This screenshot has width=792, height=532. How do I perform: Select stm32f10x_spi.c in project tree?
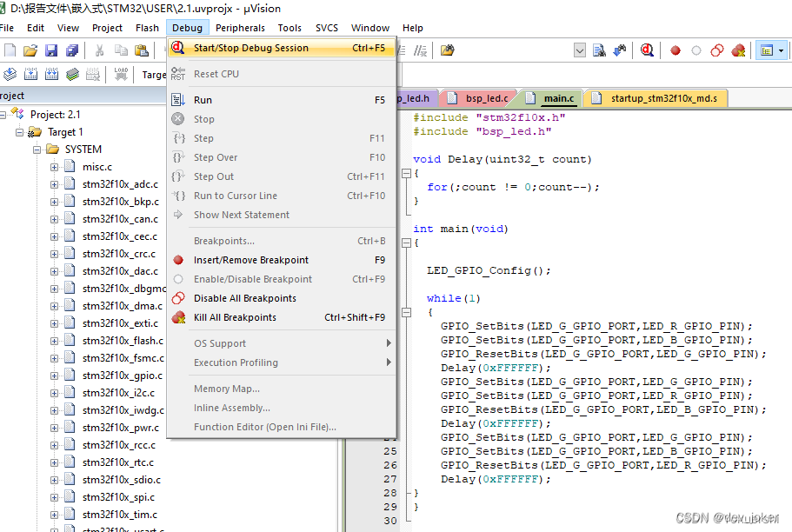[x=119, y=497]
